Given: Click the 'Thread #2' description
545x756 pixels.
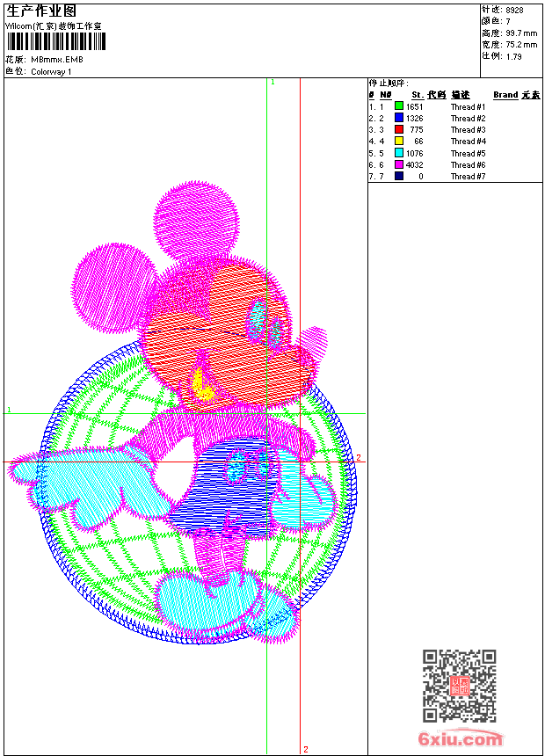Looking at the screenshot, I should click(x=468, y=118).
